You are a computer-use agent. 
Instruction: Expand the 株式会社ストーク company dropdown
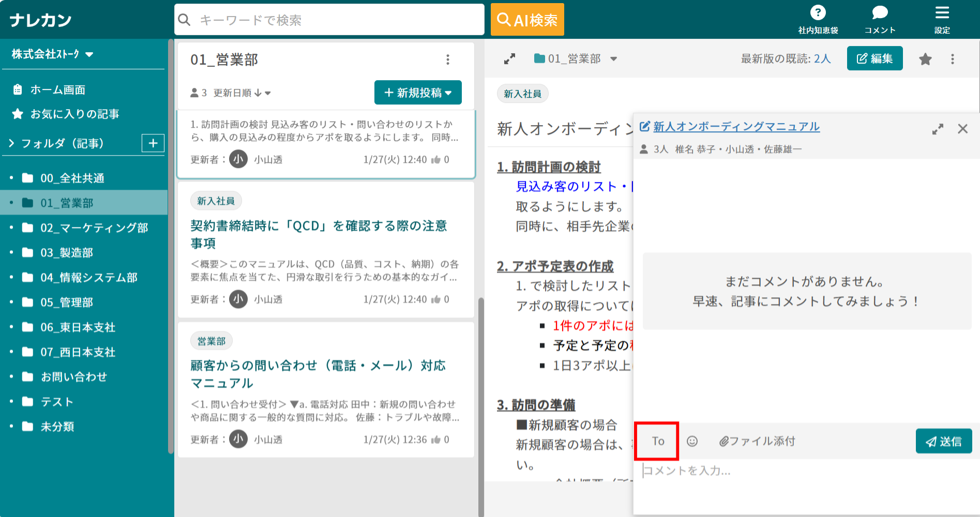coord(88,54)
